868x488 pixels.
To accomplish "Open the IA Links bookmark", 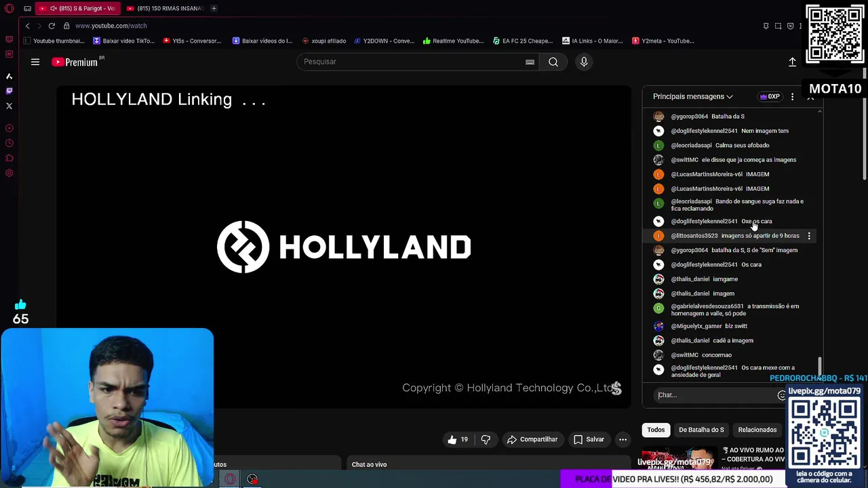I will click(592, 41).
